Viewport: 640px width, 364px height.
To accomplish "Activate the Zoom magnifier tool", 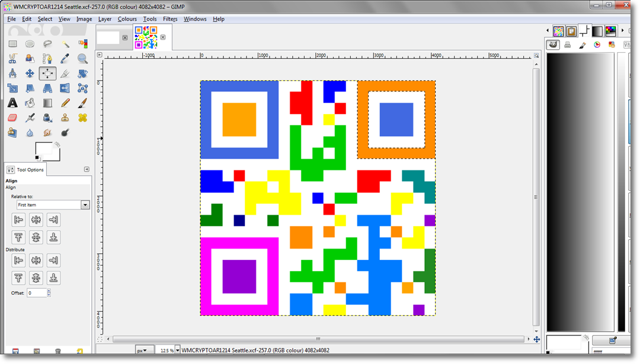I will (82, 59).
